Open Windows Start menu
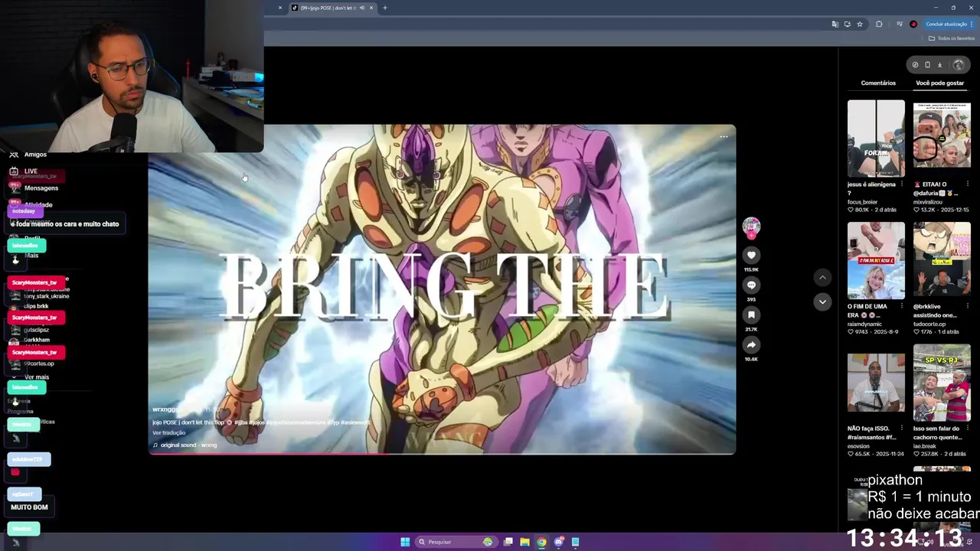This screenshot has height=551, width=980. [x=405, y=542]
